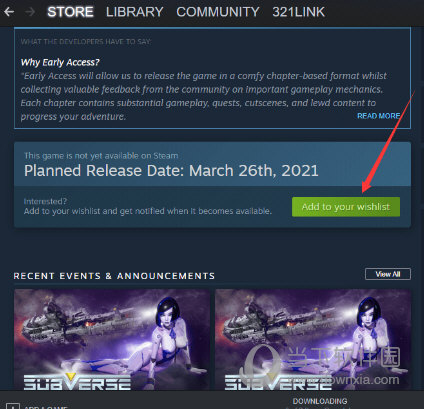Click the 'not yet available on Steam' notice
This screenshot has width=424, height=409.
tap(101, 156)
